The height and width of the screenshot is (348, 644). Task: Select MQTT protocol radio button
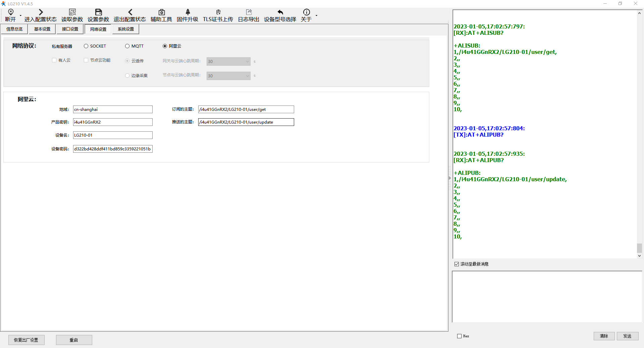[x=127, y=46]
